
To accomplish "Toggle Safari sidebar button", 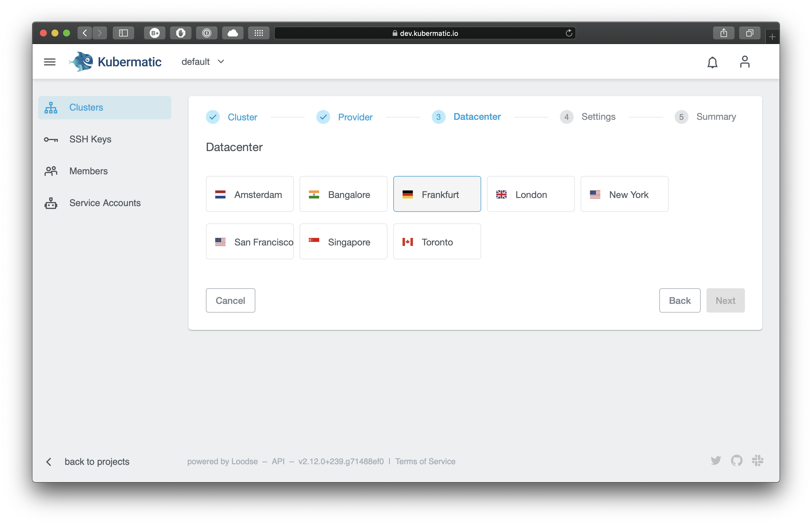I will point(123,33).
